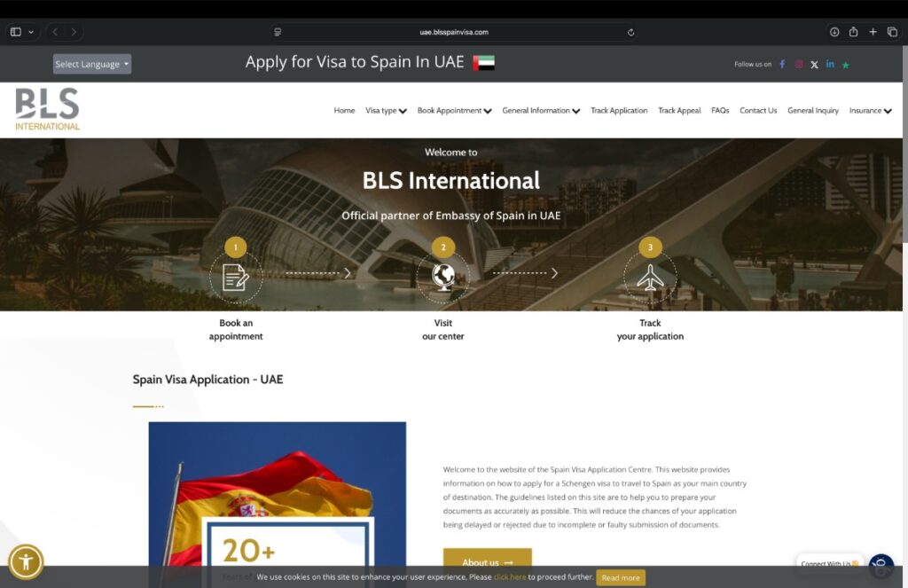The image size is (908, 588).
Task: Open the chatbot support icon
Action: coord(881,566)
